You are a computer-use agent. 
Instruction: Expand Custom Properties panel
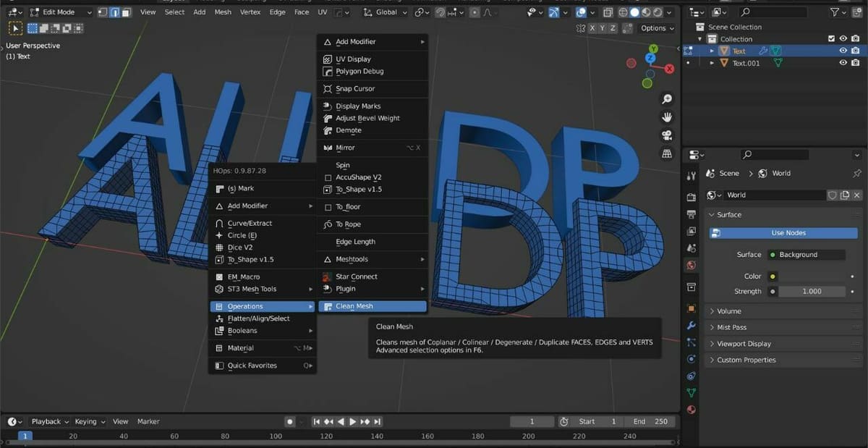(784, 360)
